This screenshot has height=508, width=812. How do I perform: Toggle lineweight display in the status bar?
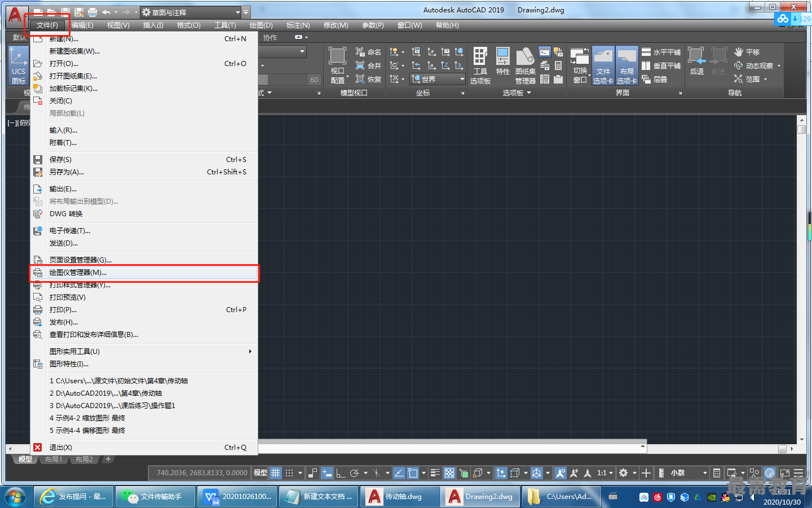tap(435, 473)
